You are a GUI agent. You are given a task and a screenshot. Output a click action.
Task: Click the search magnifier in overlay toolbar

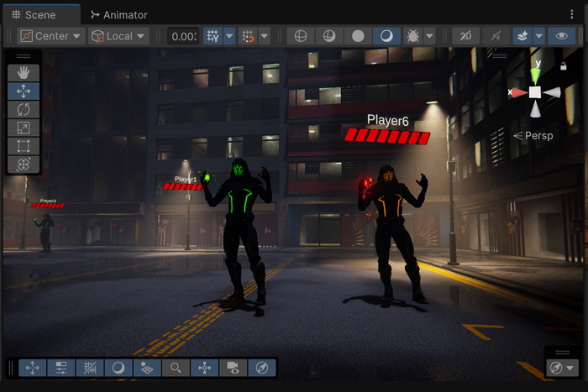tap(175, 368)
